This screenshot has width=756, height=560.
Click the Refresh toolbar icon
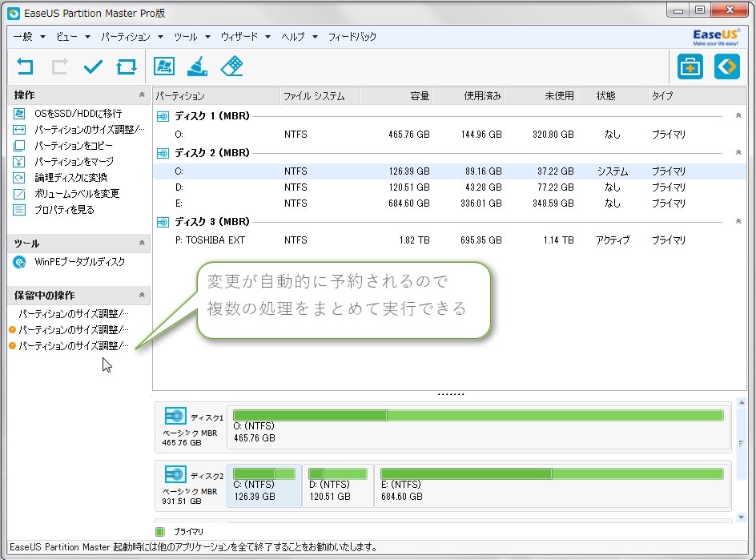tap(127, 66)
